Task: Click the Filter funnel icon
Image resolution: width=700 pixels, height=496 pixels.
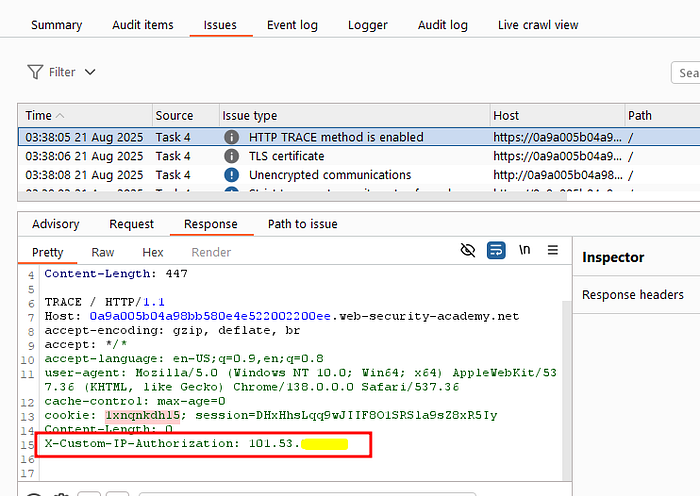Action: [x=35, y=72]
